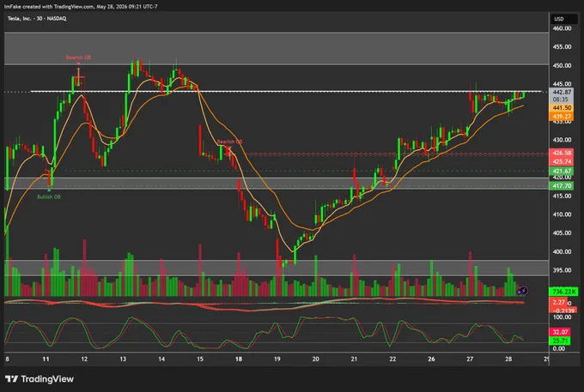
Task: Click the -0.2139 indicator value tag
Action: click(x=564, y=311)
